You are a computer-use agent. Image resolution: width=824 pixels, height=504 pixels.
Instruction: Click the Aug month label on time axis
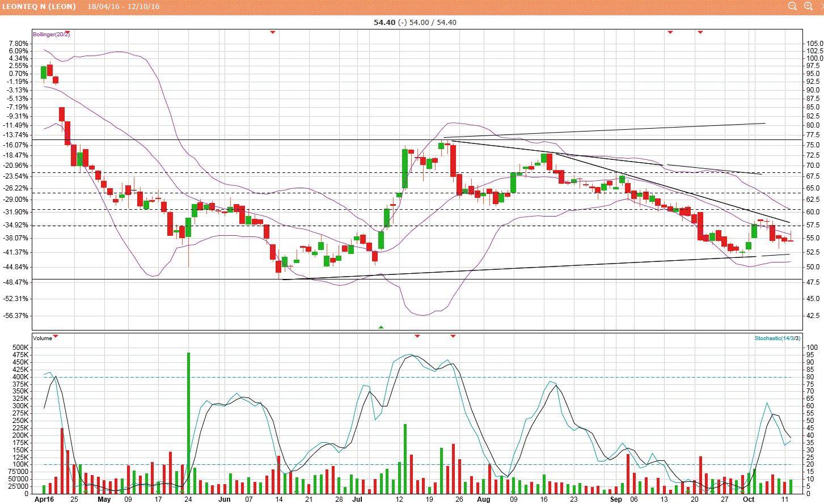pyautogui.click(x=483, y=499)
